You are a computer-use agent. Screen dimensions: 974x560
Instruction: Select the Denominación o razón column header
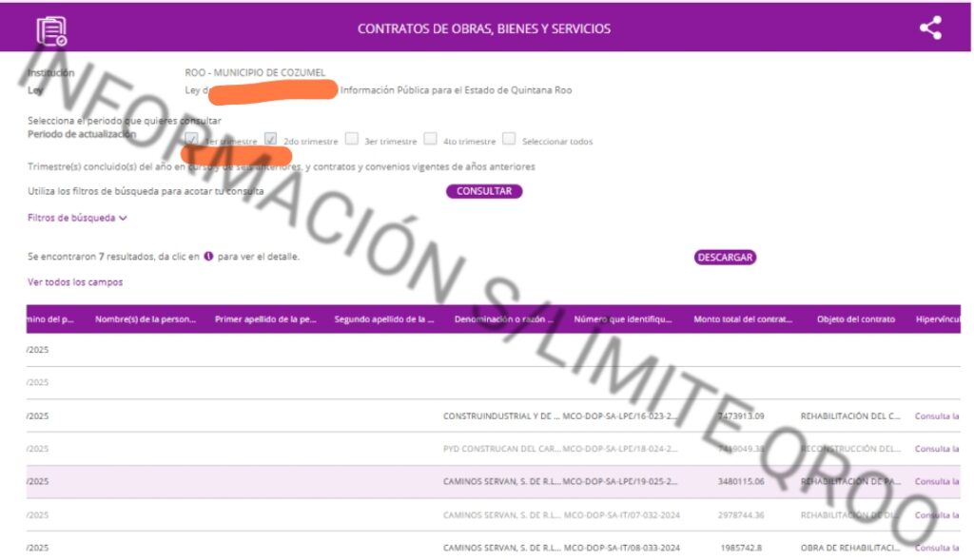pos(504,319)
